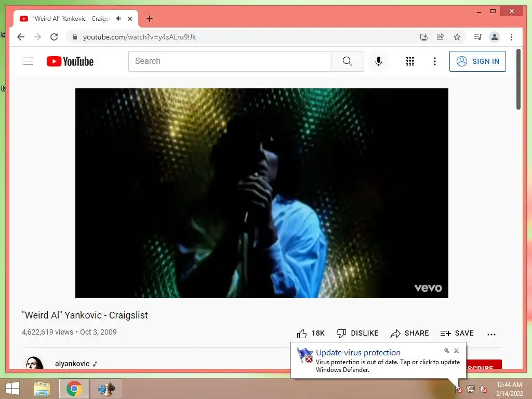Click the page vertical scrollbar thumb
The width and height of the screenshot is (532, 399).
518,79
